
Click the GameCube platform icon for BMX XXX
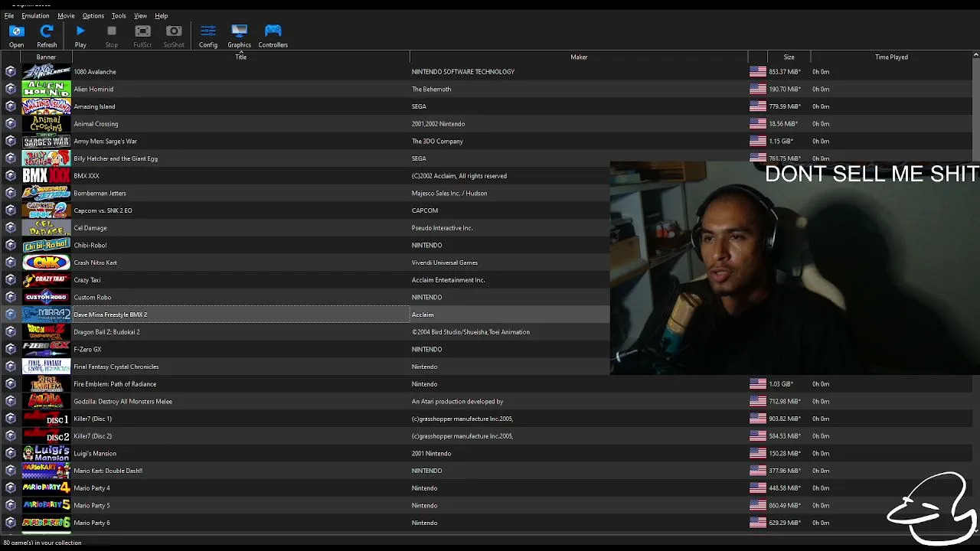[10, 176]
